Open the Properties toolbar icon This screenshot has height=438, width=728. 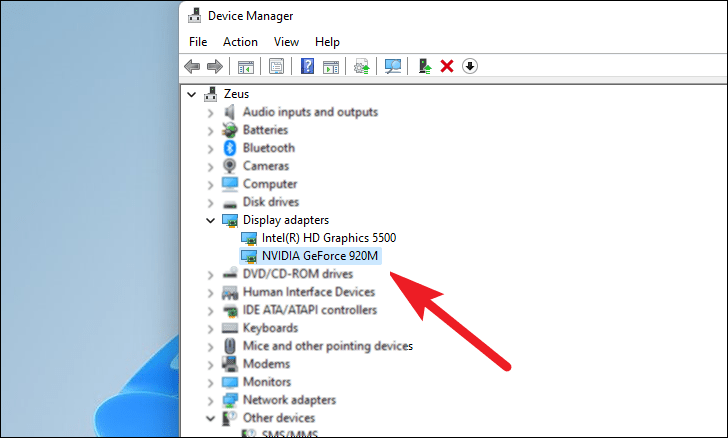pyautogui.click(x=276, y=66)
